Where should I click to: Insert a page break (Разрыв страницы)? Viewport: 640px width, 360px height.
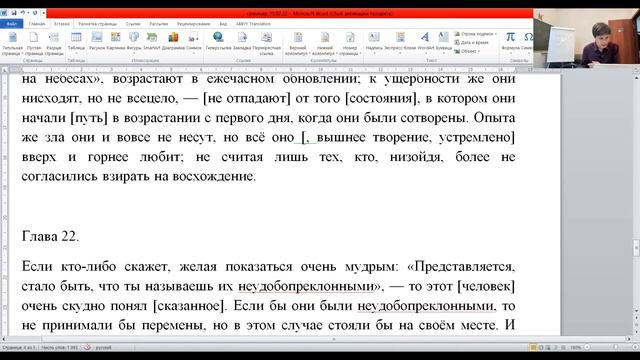54,44
